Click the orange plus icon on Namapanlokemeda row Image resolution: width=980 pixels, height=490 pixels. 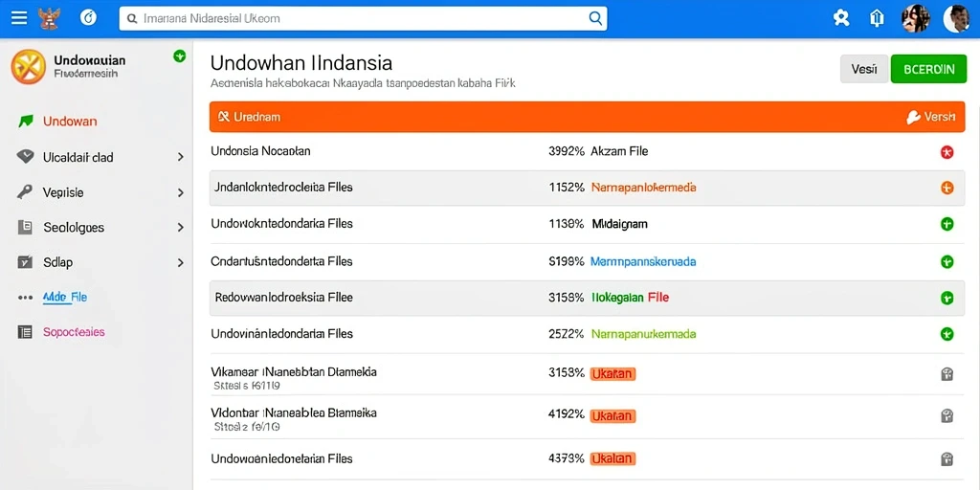click(947, 188)
